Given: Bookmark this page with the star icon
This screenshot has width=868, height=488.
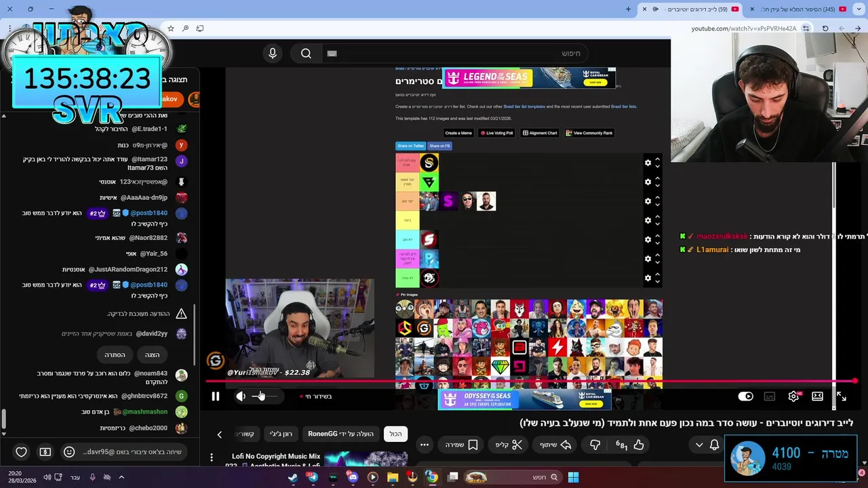Looking at the screenshot, I should click(x=171, y=28).
